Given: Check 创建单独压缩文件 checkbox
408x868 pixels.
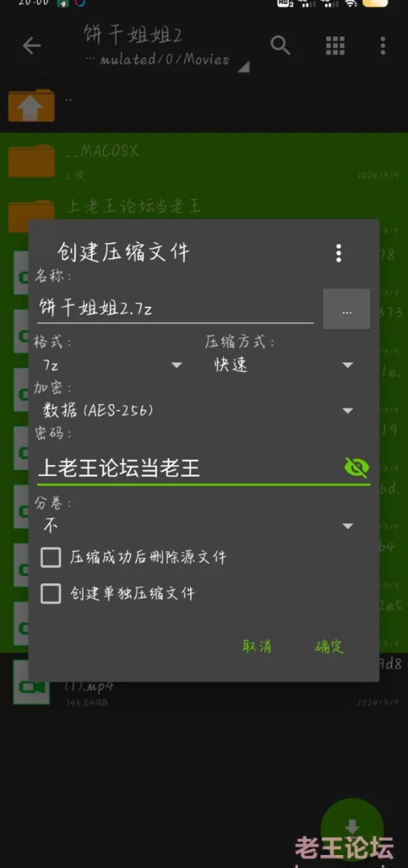Looking at the screenshot, I should [51, 593].
